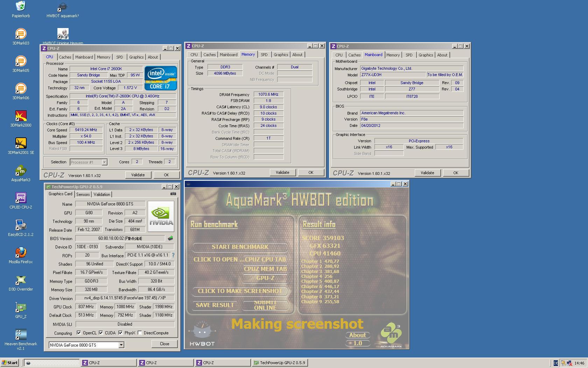Screen dimensions: 588x368
Task: Click the Z77X-UD3H model field
Action: click(393, 75)
